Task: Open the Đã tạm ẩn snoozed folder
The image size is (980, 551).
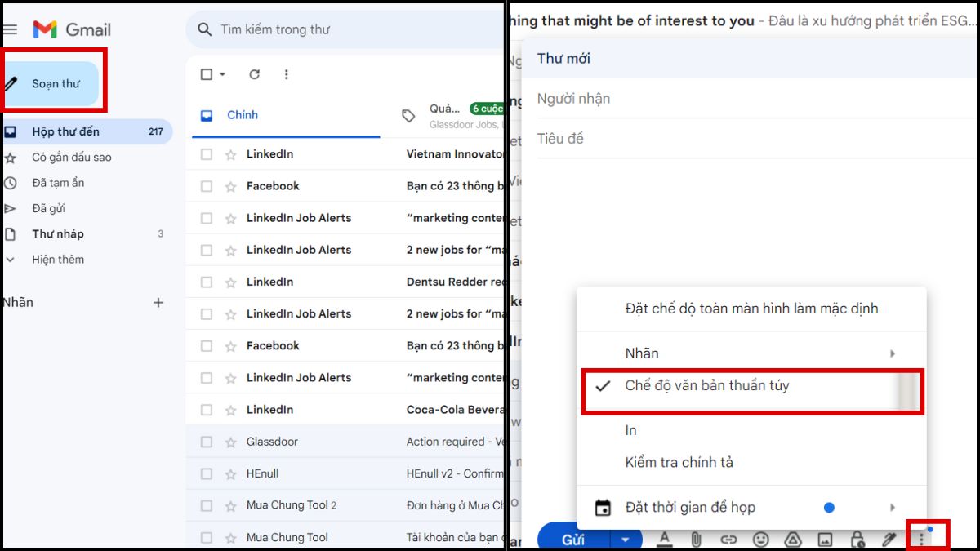Action: [x=58, y=183]
